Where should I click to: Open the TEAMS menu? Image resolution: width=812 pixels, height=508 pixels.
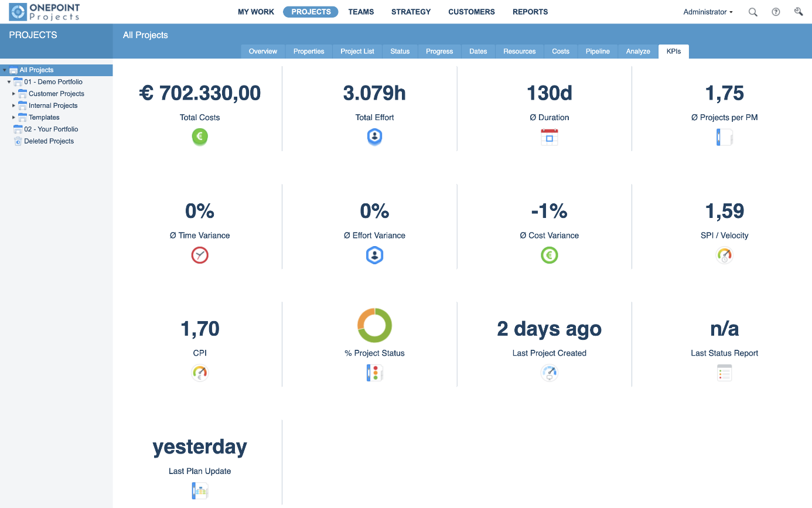tap(361, 12)
